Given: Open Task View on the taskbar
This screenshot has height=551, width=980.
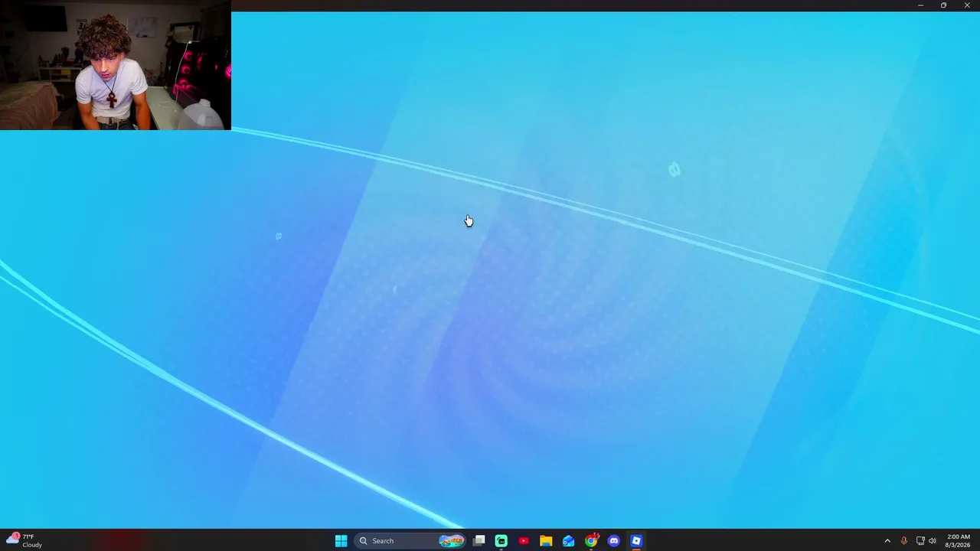Looking at the screenshot, I should (x=479, y=541).
